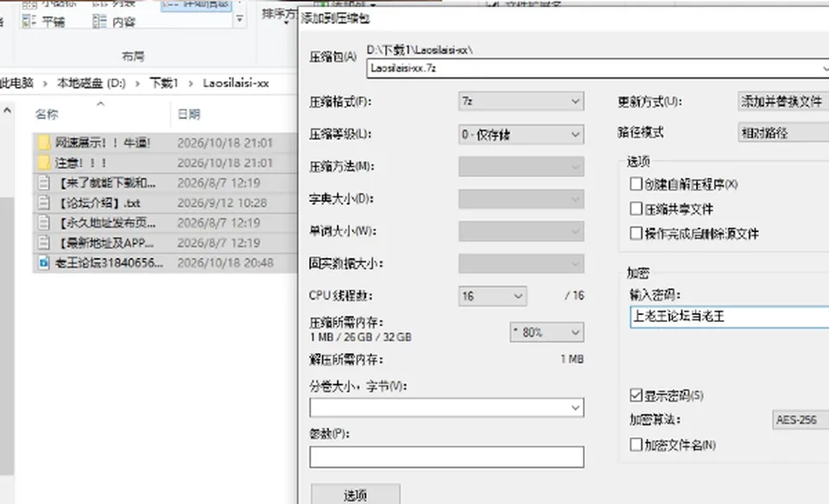
Task: Expand the layout gallery more arrow
Action: pos(239,19)
